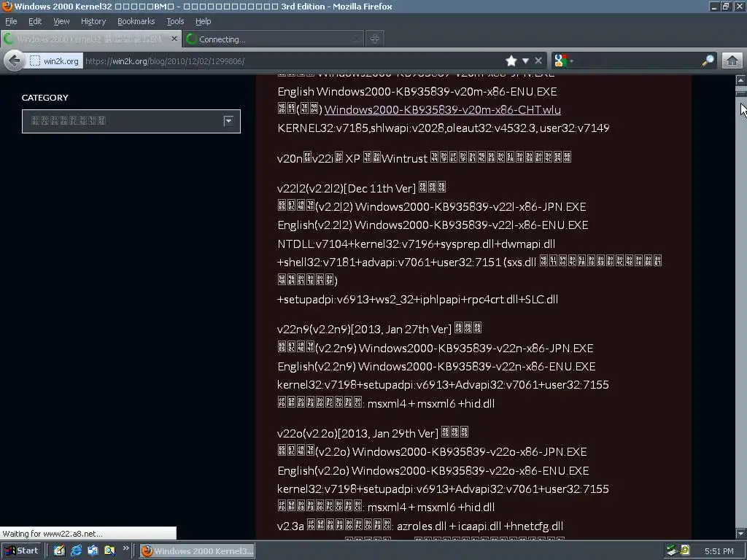This screenshot has width=747, height=560.
Task: Click the v20n v22i XP Wintrust line
Action: pyautogui.click(x=424, y=158)
